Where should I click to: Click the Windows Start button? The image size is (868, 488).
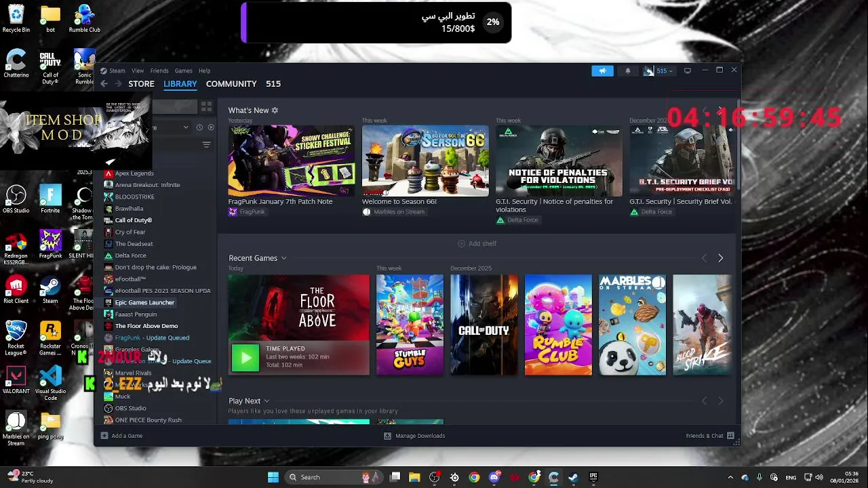273,477
